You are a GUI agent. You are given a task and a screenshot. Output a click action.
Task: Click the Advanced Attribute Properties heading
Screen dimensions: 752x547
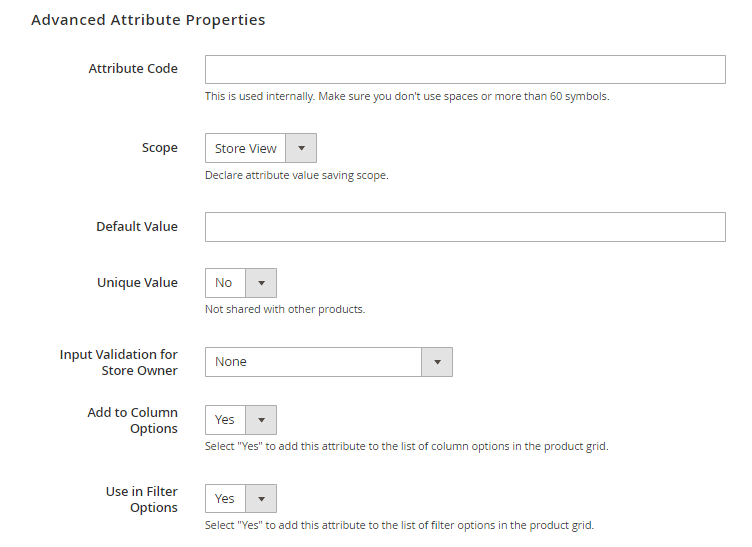148,20
